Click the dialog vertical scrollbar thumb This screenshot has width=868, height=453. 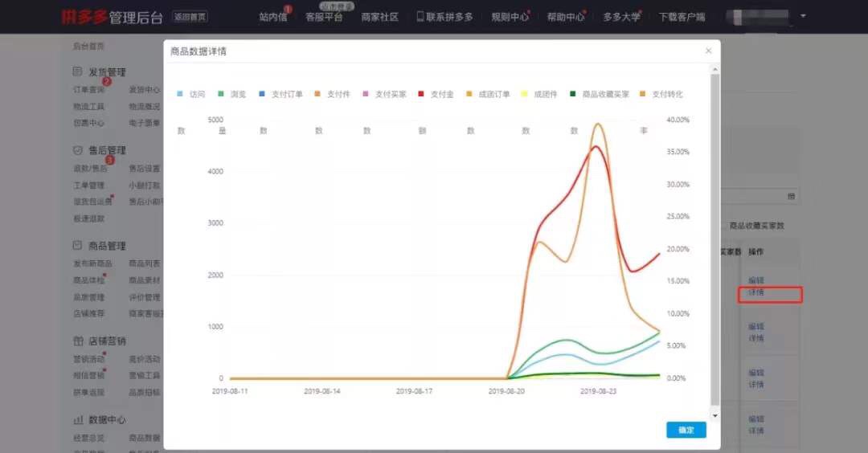[x=714, y=241]
